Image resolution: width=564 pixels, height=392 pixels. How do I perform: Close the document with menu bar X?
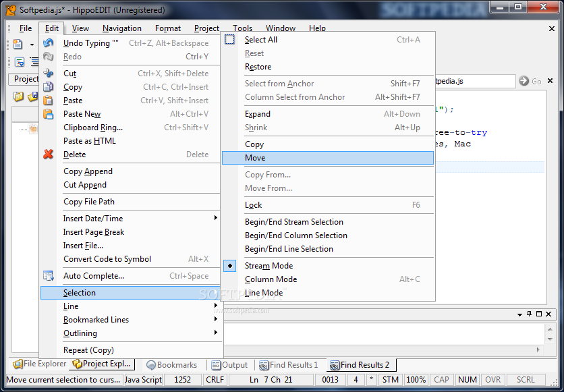[552, 28]
